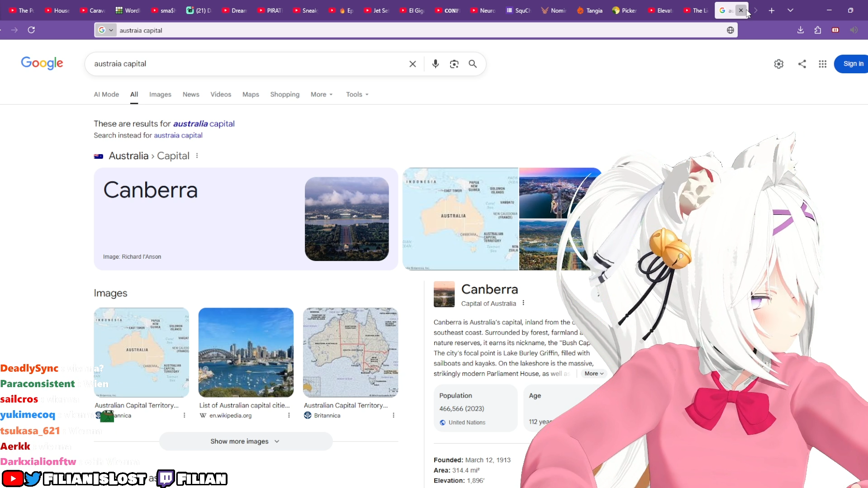Click the speaker icon in the browser toolbar
The width and height of the screenshot is (868, 488).
[x=854, y=30]
